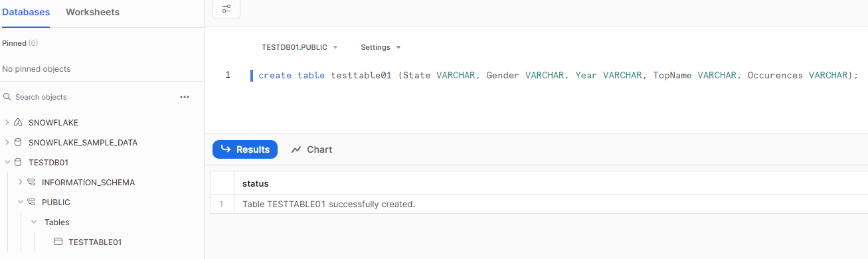Open the TESTDB01.PUBLIC context dropdown
Image resolution: width=868 pixels, height=259 pixels.
(300, 48)
